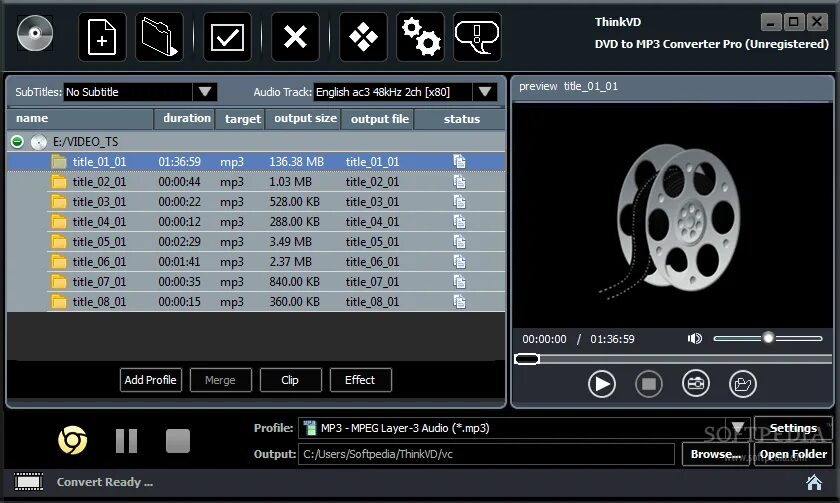This screenshot has height=503, width=840.
Task: Stop the conversion square button
Action: point(178,441)
